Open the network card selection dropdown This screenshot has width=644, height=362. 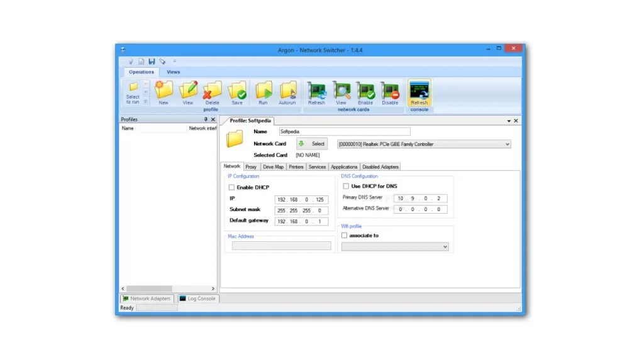(x=507, y=143)
